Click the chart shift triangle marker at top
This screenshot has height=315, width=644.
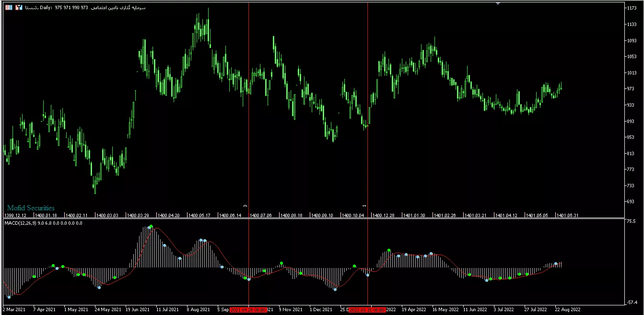tap(498, 3)
